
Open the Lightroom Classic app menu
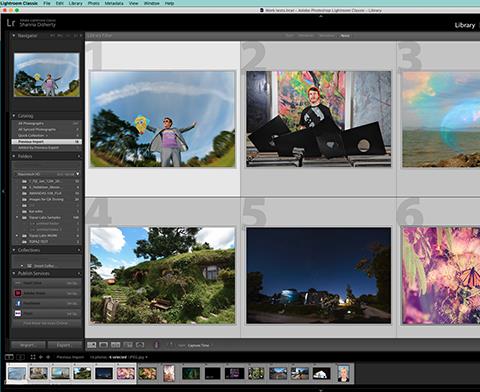pos(19,3)
